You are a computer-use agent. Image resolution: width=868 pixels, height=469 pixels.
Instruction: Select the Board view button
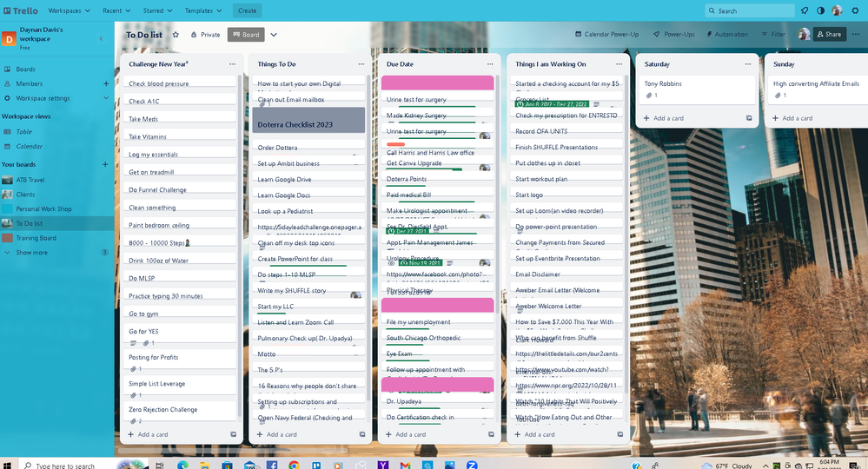pyautogui.click(x=246, y=34)
